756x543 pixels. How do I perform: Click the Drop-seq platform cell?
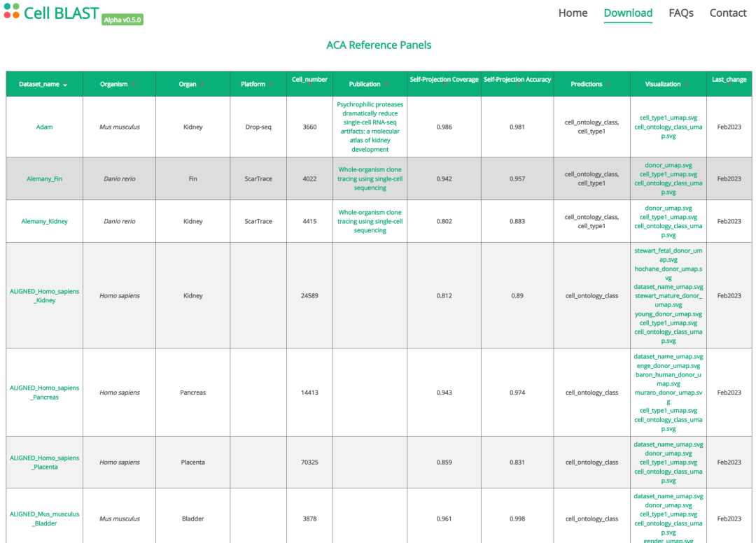pos(258,127)
